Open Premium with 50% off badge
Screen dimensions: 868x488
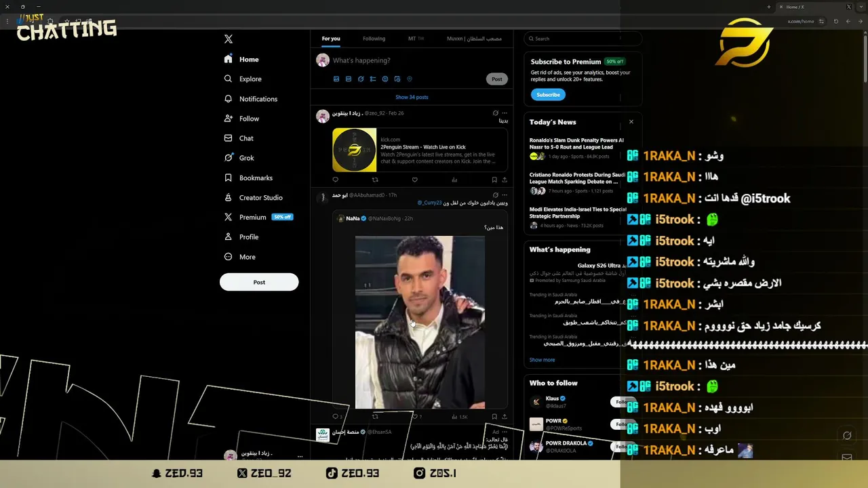click(x=258, y=218)
